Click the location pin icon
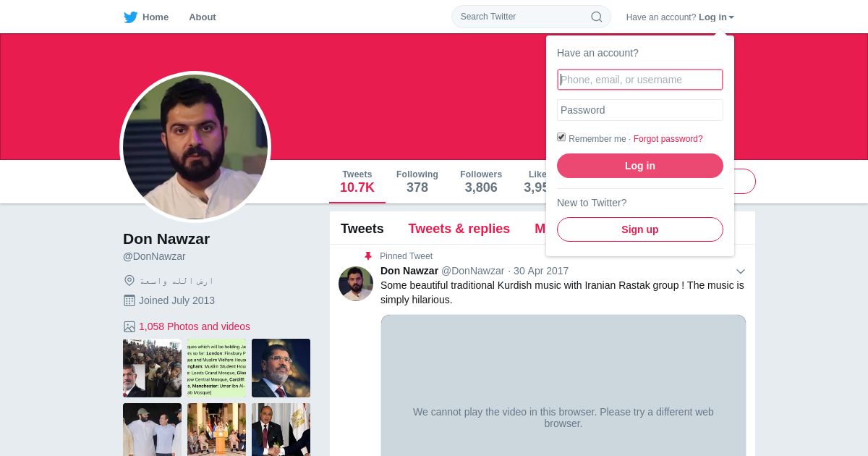This screenshot has width=868, height=456. [x=129, y=280]
